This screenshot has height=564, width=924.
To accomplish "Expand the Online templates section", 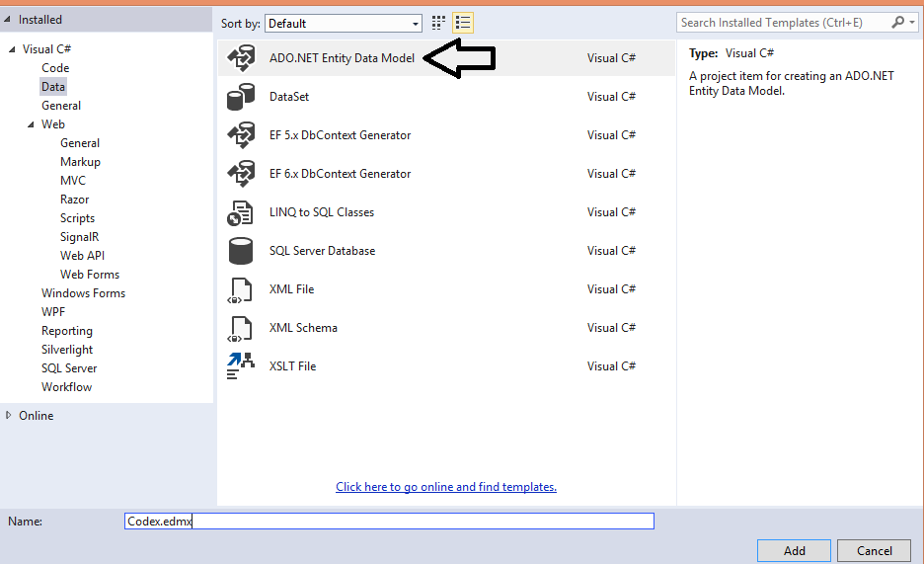I will [x=10, y=416].
